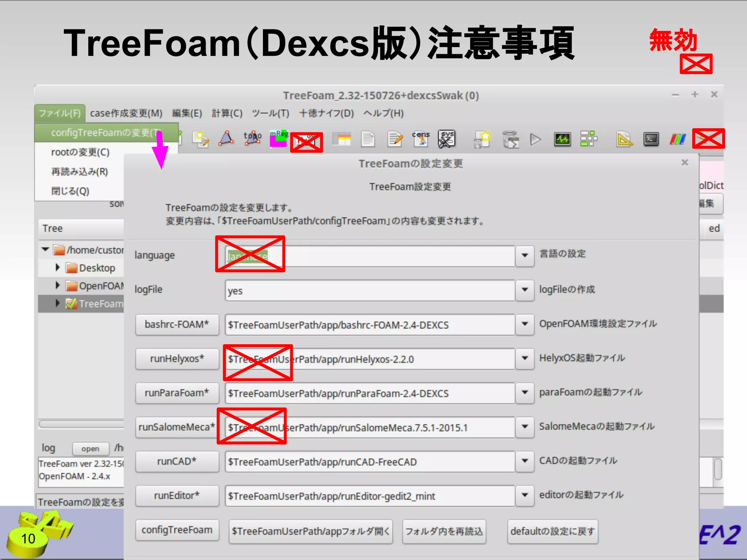Open the logFile dropdown arrow
The height and width of the screenshot is (560, 747).
(525, 290)
